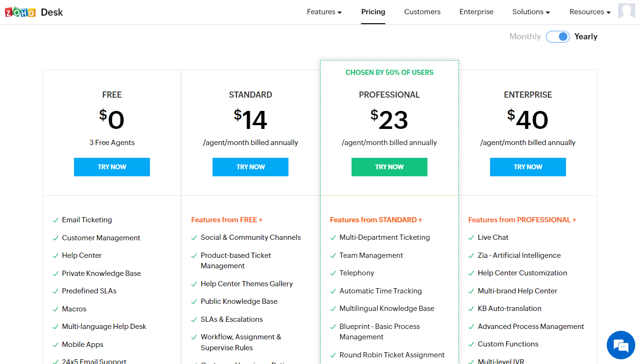Viewport: 640px width, 364px height.
Task: Toggle the Monthly/Yearly billing switch
Action: point(557,36)
